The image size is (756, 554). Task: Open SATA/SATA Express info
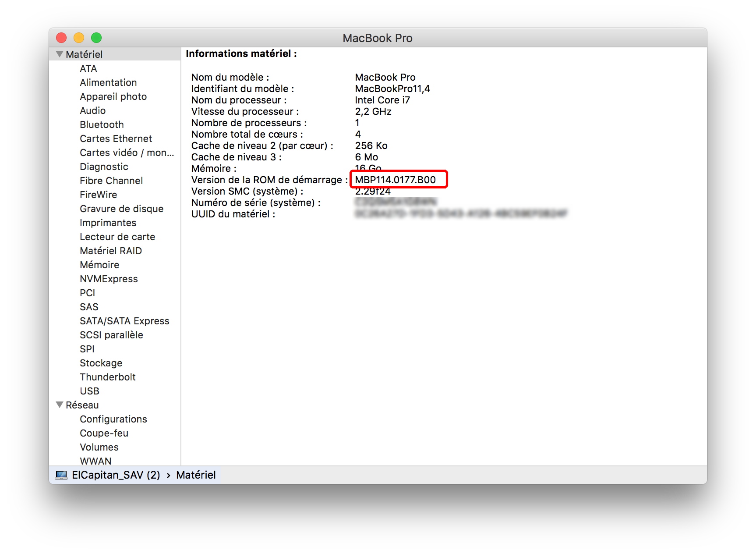coord(124,321)
